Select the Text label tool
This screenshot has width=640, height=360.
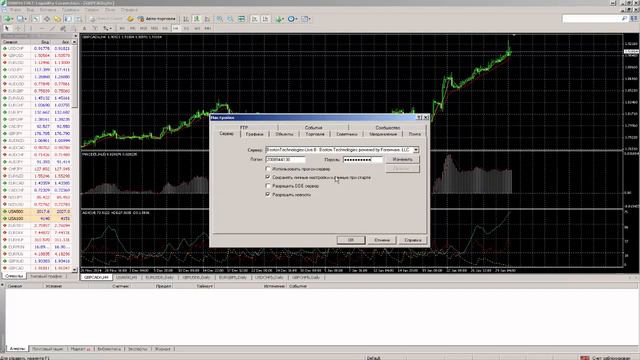tap(84, 28)
